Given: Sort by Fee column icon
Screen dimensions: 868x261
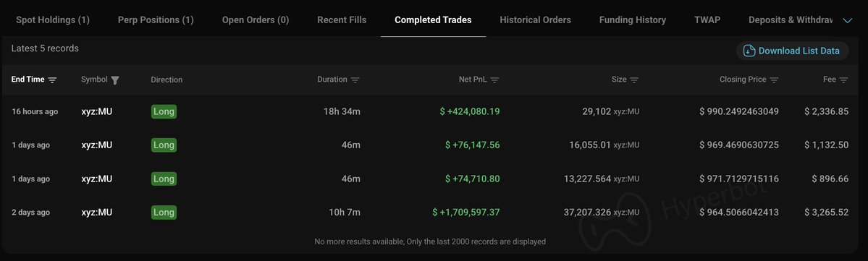Looking at the screenshot, I should (x=843, y=80).
